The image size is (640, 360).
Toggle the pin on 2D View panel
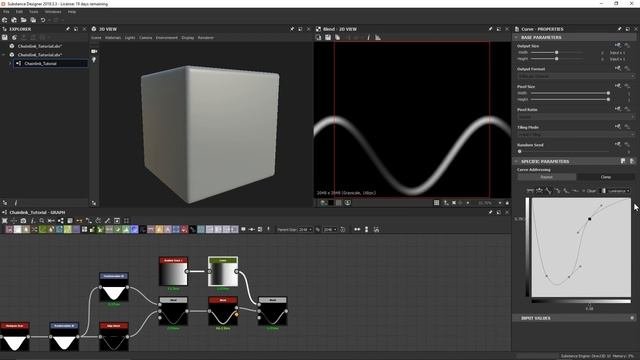(490, 29)
